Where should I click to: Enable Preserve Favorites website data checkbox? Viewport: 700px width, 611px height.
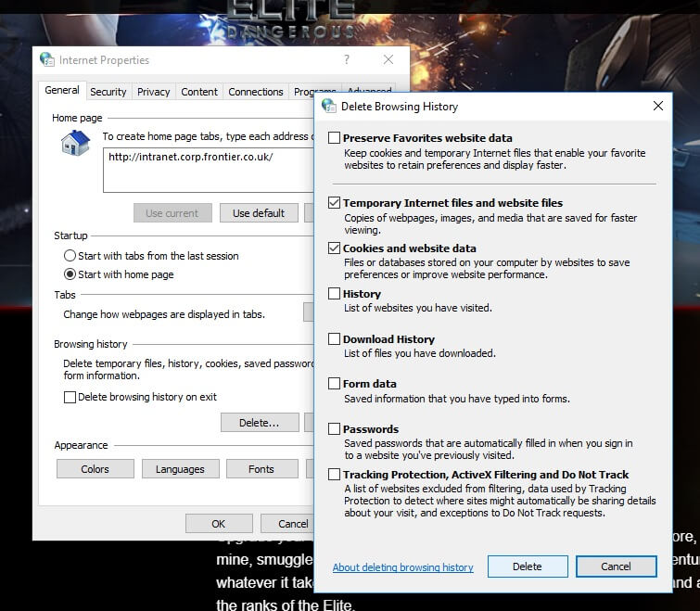[x=334, y=137]
